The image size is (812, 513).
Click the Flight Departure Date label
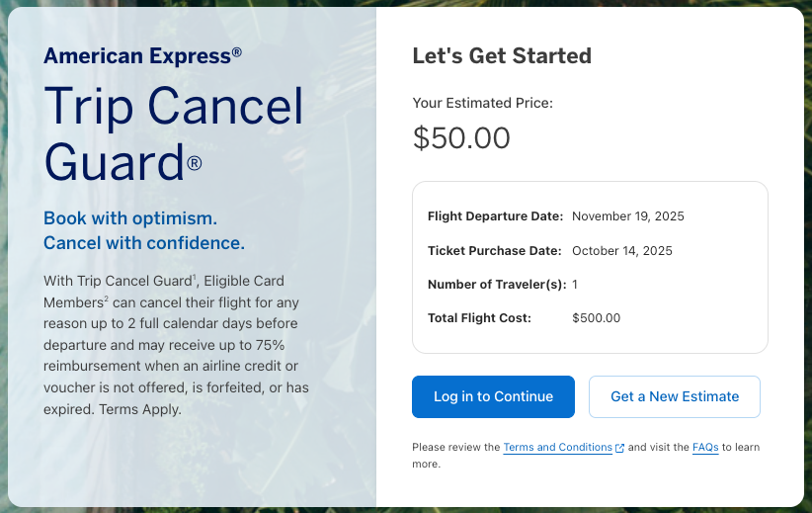pyautogui.click(x=495, y=216)
